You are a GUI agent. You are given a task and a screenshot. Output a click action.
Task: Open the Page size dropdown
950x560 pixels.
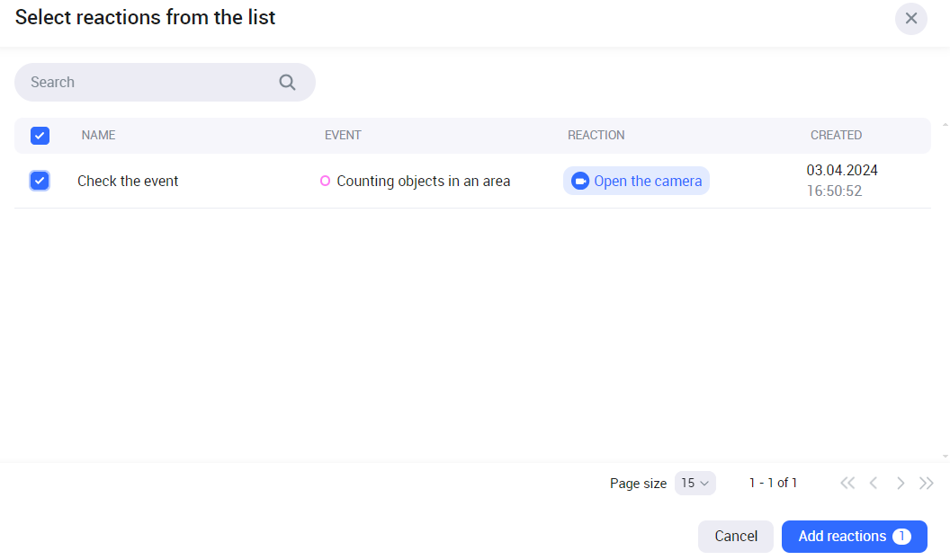pyautogui.click(x=695, y=483)
